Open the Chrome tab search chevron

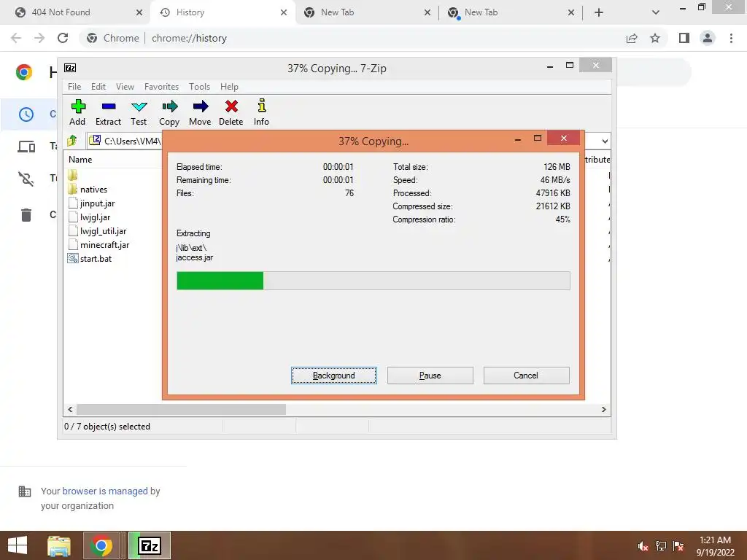[x=656, y=12]
